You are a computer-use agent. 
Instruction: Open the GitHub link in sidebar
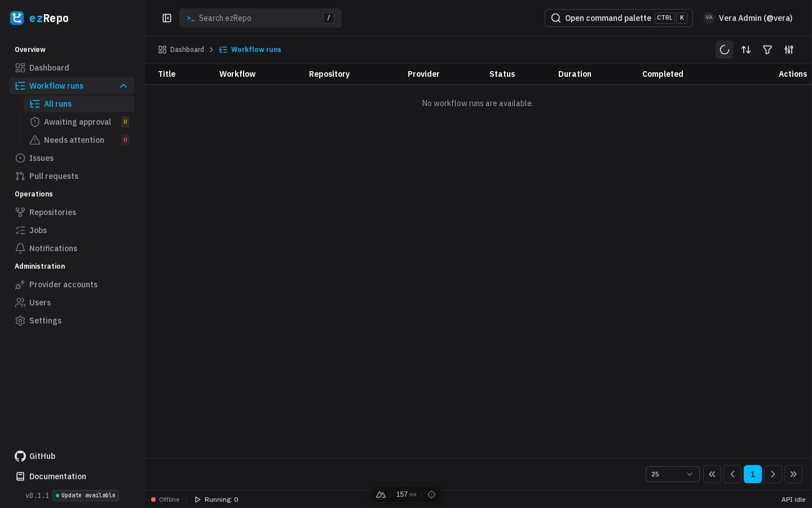[x=35, y=456]
